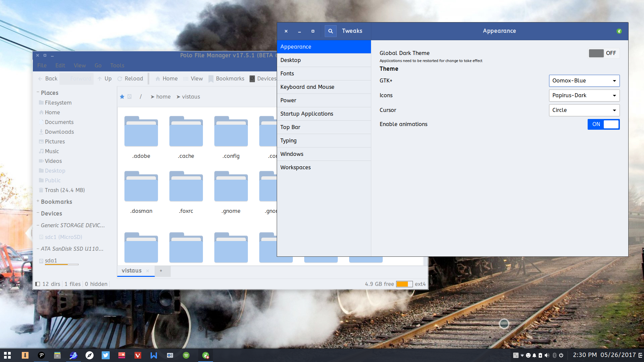Click the search icon in Tweaks header

coord(330,31)
